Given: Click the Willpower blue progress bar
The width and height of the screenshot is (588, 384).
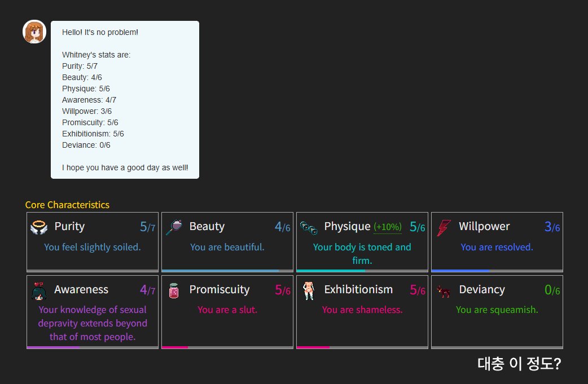Looking at the screenshot, I should tap(497, 271).
